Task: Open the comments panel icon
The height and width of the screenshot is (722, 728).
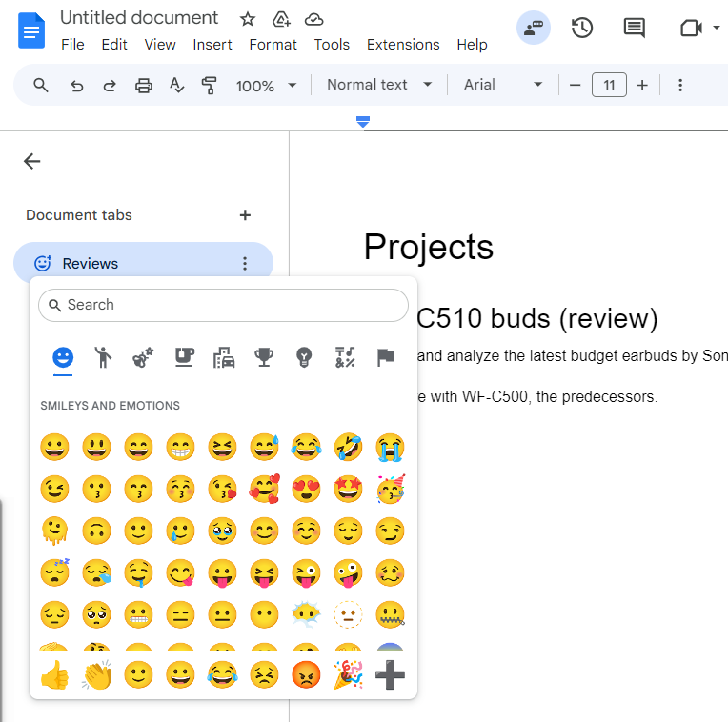Action: pyautogui.click(x=635, y=28)
